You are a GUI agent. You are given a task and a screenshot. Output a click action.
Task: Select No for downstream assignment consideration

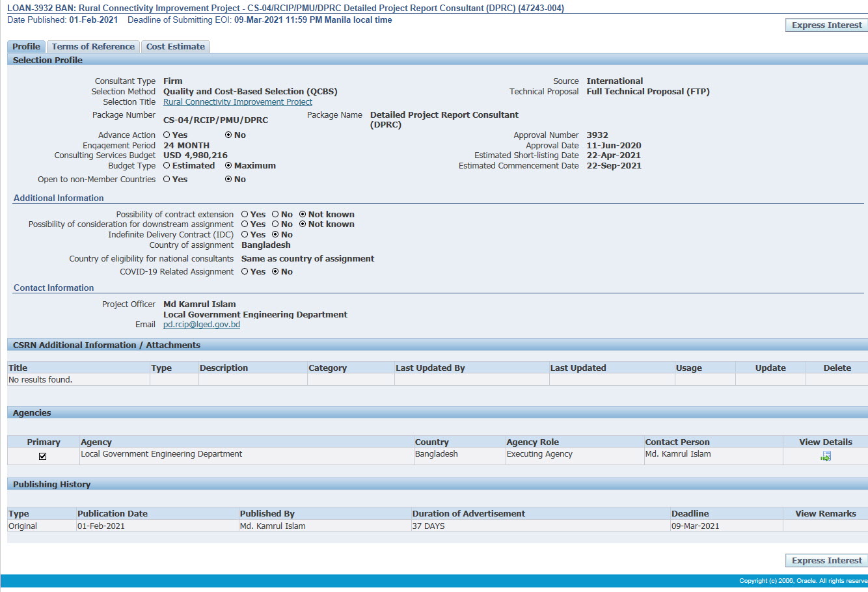(x=275, y=224)
